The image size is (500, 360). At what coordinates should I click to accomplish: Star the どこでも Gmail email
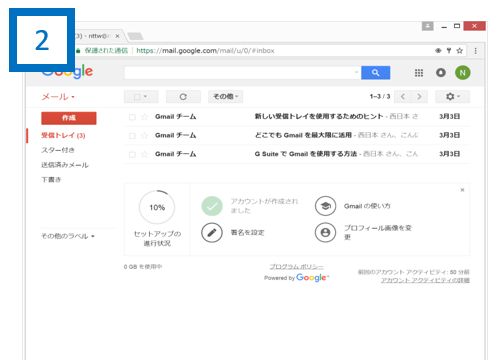(144, 135)
